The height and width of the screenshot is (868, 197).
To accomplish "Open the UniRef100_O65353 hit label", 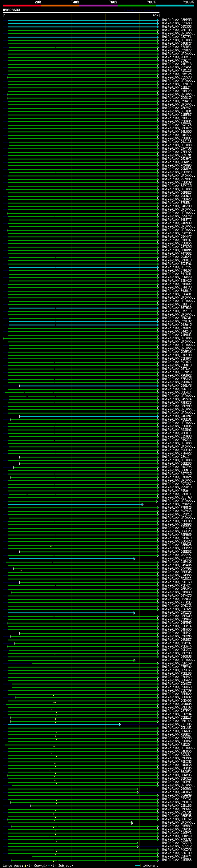I will pyautogui.click(x=177, y=26).
